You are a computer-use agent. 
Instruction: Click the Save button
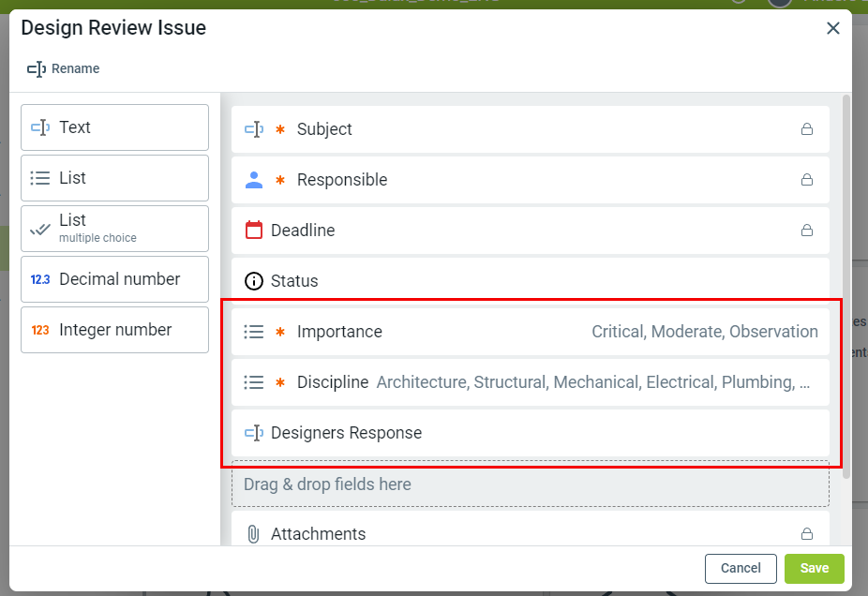814,568
